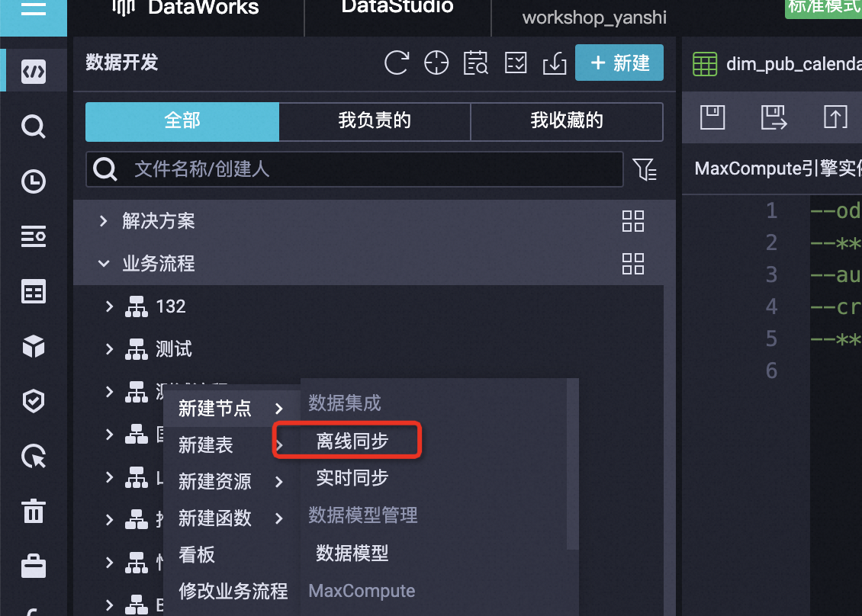Screen dimensions: 862x616
Task: Select 看板 in context menu
Action: (x=231, y=555)
